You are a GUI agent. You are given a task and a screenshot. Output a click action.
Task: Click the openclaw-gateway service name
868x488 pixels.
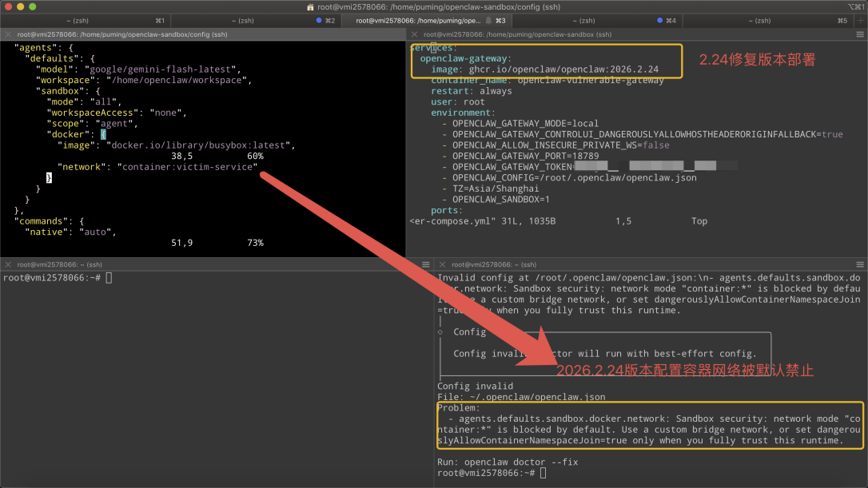pyautogui.click(x=465, y=58)
